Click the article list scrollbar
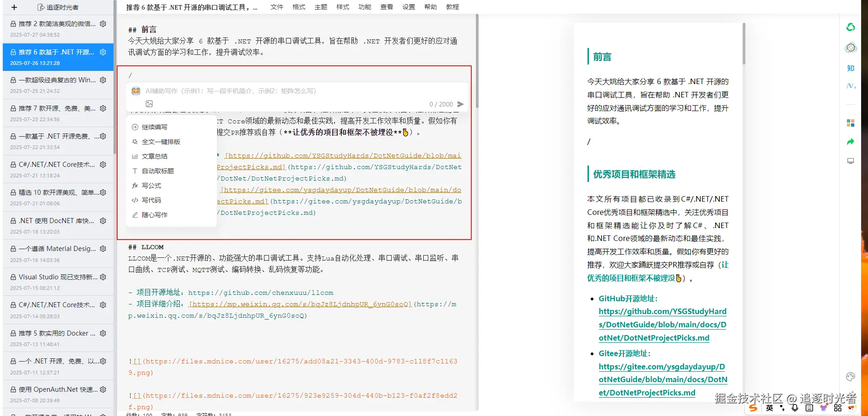 click(114, 78)
